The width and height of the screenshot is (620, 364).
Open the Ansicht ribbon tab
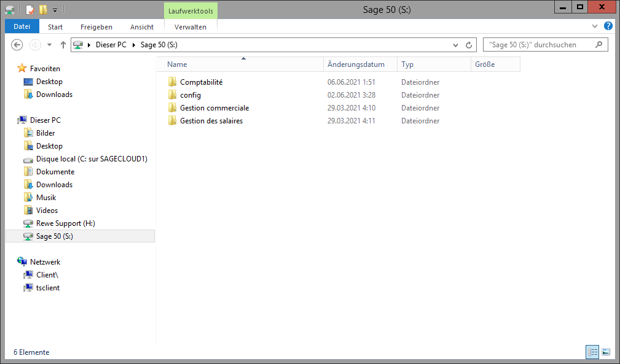pyautogui.click(x=141, y=27)
